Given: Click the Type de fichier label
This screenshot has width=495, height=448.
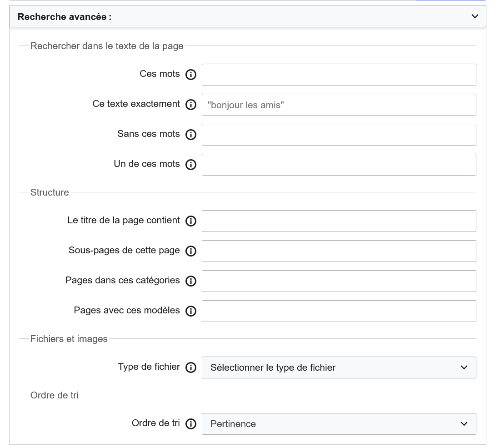Looking at the screenshot, I should 149,367.
